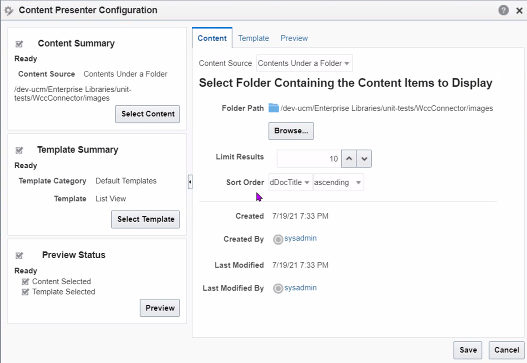Image resolution: width=527 pixels, height=363 pixels.
Task: Click the Template Summary checkmark icon
Action: [19, 150]
